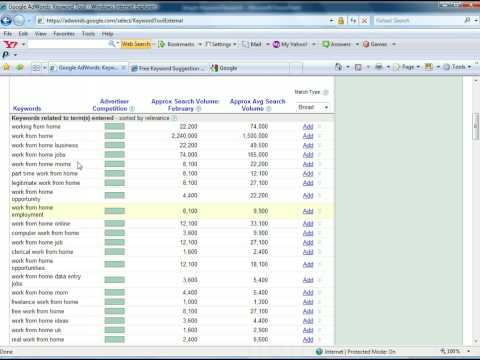Open the File menu
Viewport: 480px width, 360px height.
click(8, 34)
